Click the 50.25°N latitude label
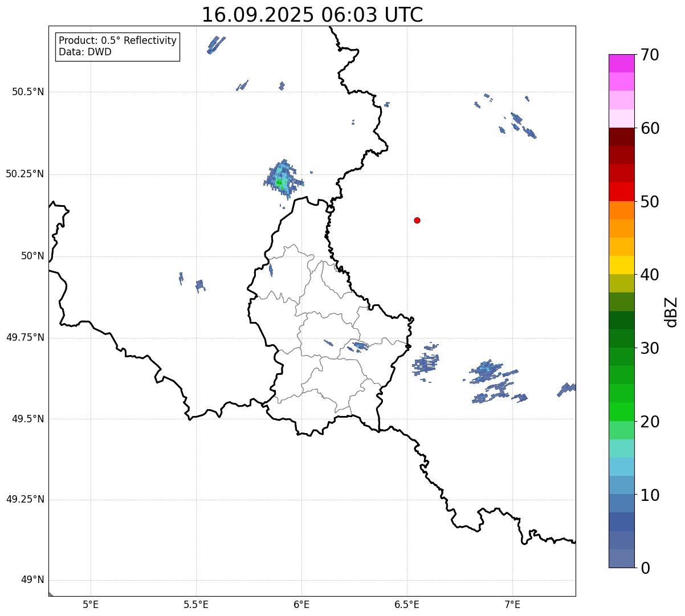Image resolution: width=685 pixels, height=616 pixels. click(x=25, y=174)
